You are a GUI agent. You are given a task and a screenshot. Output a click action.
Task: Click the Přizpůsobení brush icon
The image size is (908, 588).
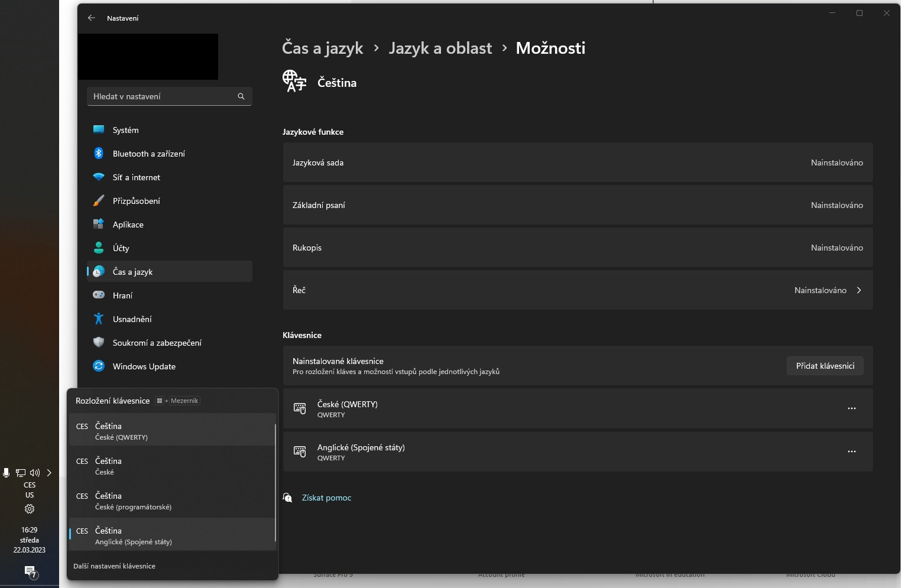coord(98,200)
